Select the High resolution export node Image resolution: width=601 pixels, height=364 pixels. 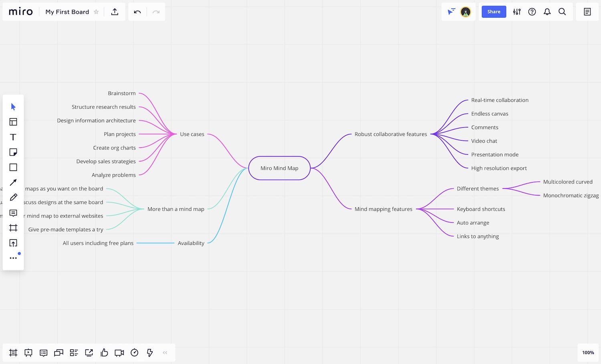[x=499, y=168]
